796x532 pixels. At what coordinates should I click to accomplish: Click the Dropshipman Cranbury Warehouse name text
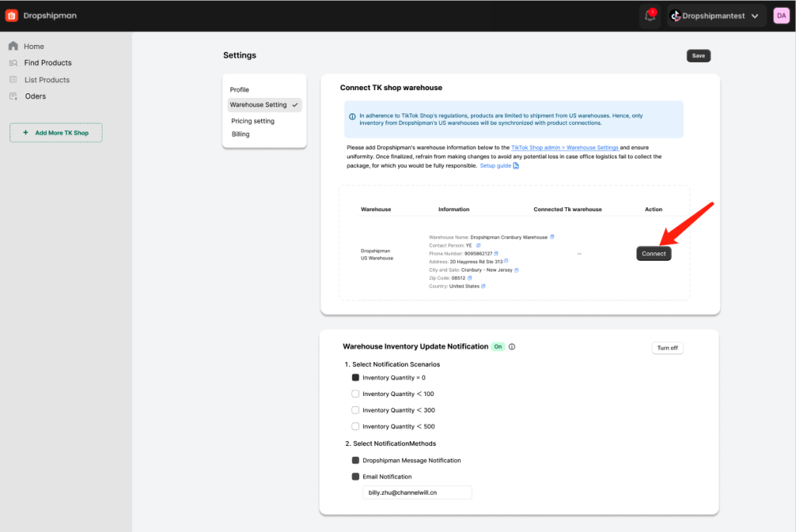(508, 238)
